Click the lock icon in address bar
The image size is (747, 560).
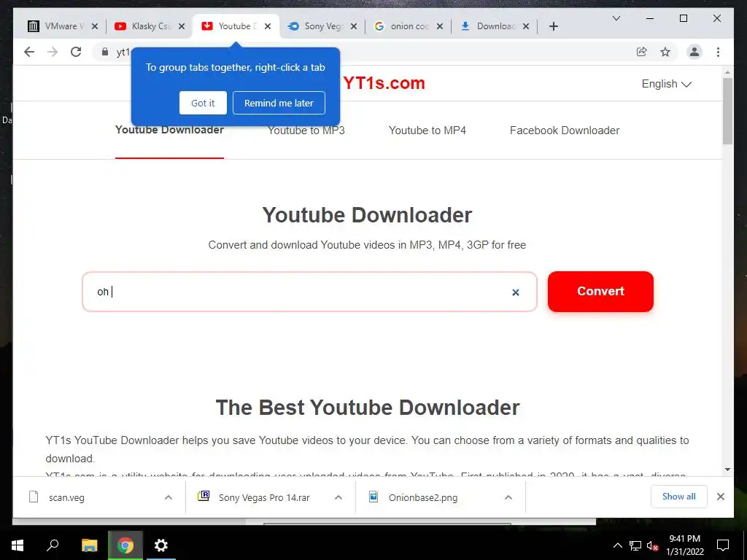(x=105, y=52)
